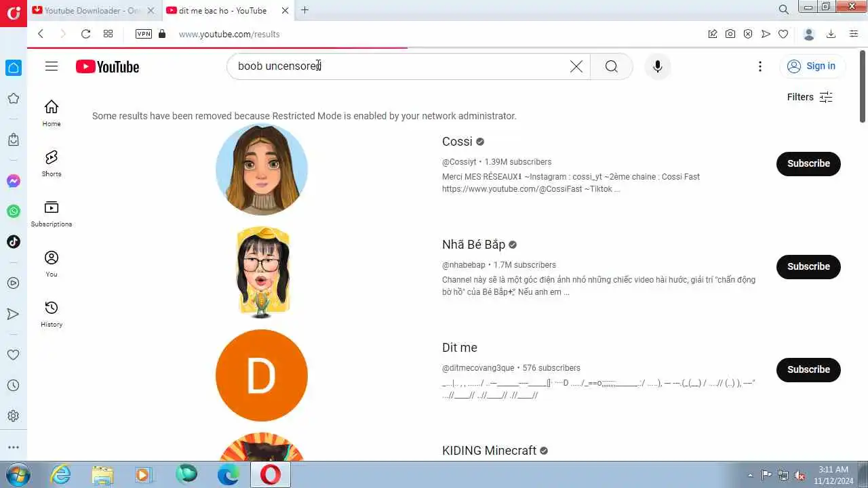Open the Filters option
This screenshot has height=488, width=868.
810,97
